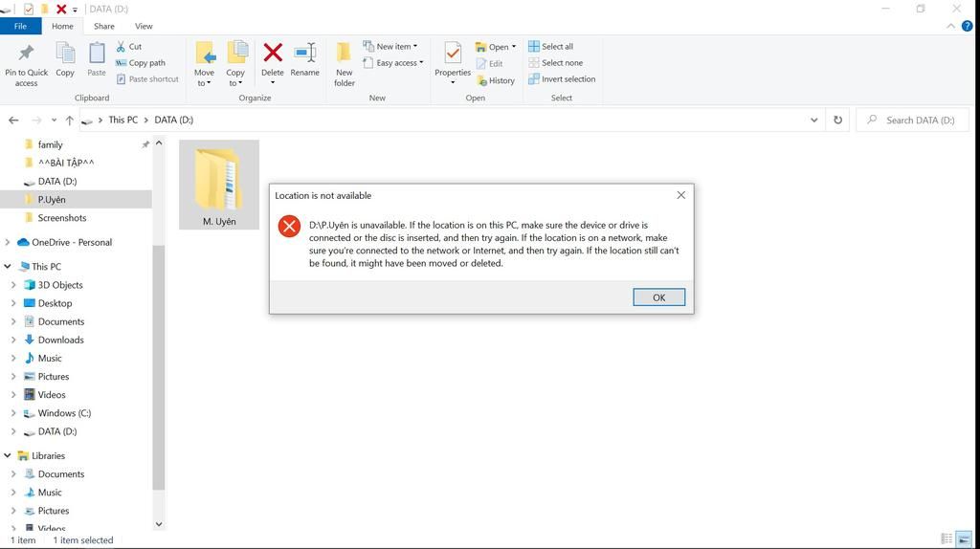
Task: Click the red Delete icon
Action: (273, 53)
